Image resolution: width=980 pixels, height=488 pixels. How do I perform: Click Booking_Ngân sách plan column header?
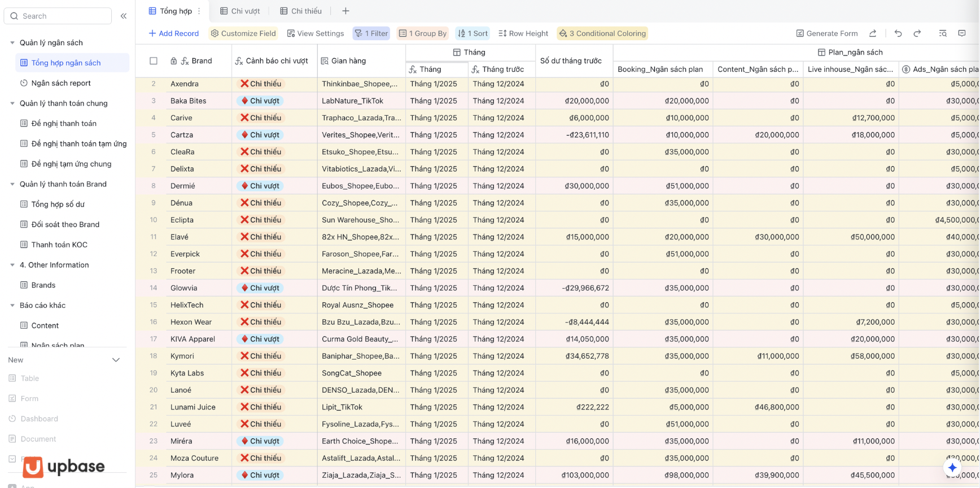663,69
